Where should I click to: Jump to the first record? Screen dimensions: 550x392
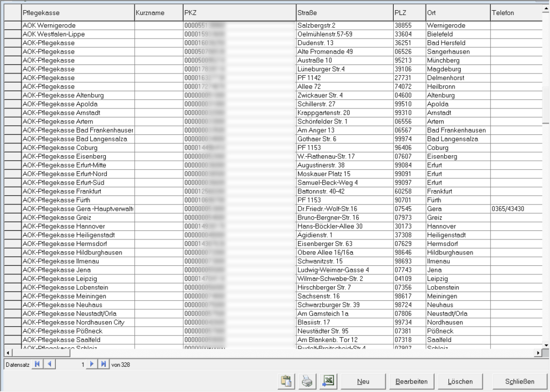click(x=37, y=365)
